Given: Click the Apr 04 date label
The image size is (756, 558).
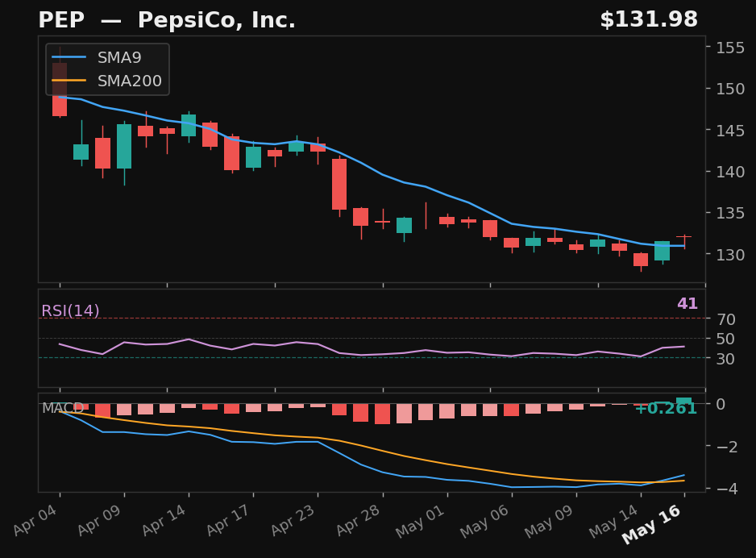Looking at the screenshot, I should [x=35, y=520].
